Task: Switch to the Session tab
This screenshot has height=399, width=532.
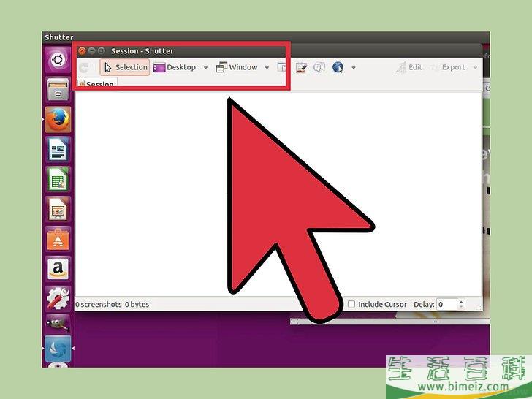Action: pyautogui.click(x=97, y=83)
